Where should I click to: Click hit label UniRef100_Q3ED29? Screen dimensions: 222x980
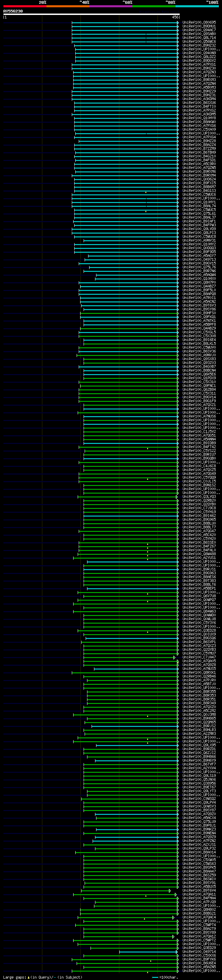coord(199,948)
